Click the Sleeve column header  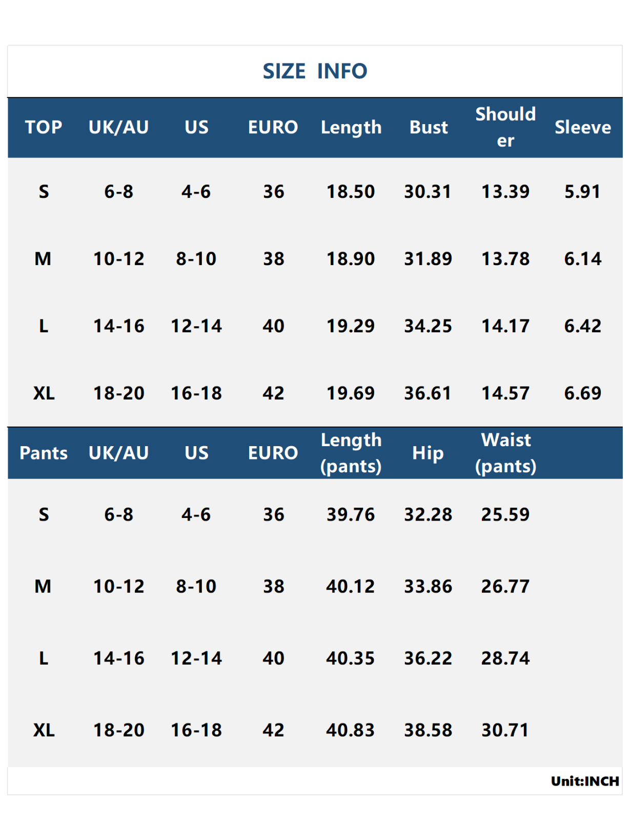(x=582, y=127)
